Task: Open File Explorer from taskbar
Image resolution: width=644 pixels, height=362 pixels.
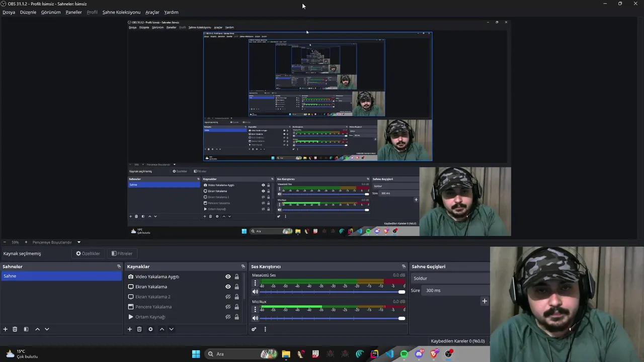Action: [286, 354]
